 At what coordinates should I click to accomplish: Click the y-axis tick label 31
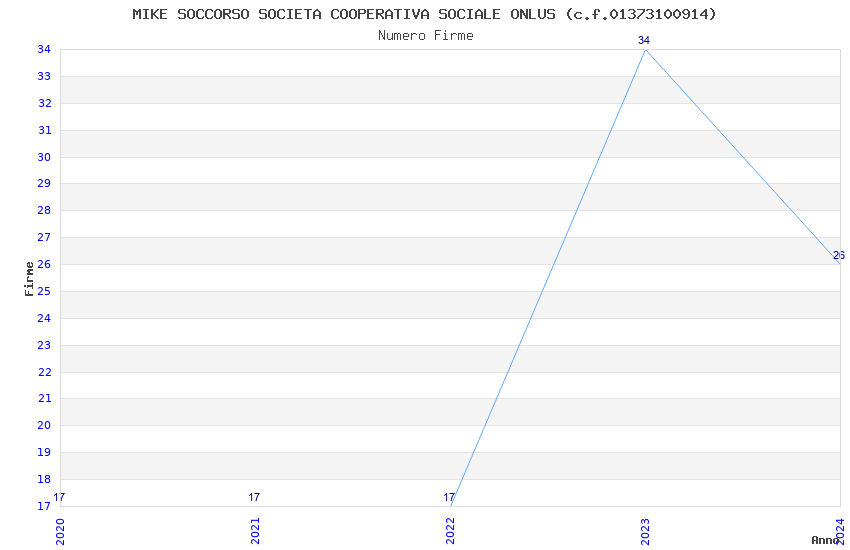tap(44, 130)
